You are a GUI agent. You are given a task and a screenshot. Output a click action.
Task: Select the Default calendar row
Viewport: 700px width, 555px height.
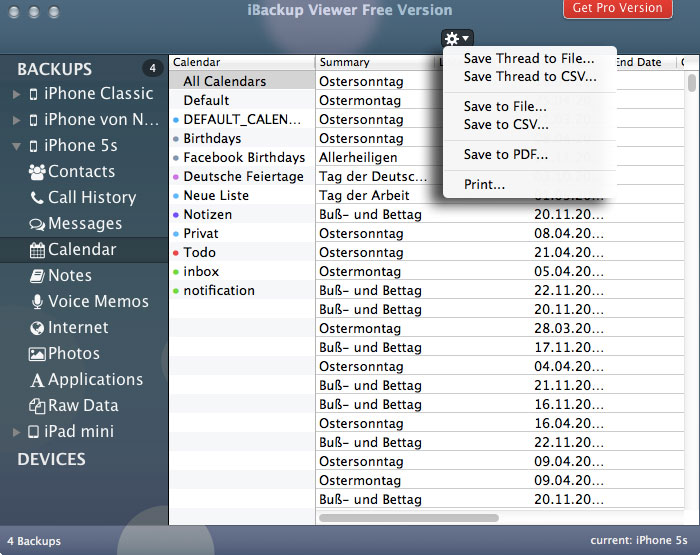pyautogui.click(x=242, y=100)
